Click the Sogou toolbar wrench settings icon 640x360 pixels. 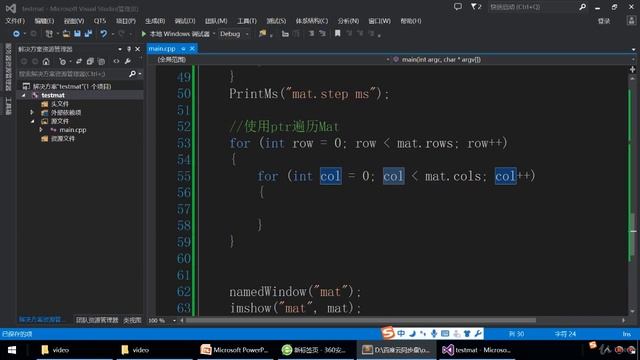pyautogui.click(x=478, y=333)
